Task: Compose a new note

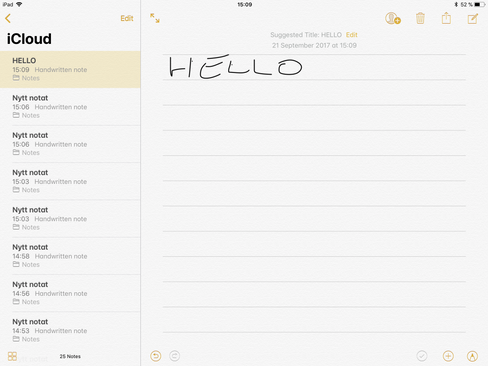Action: click(473, 19)
